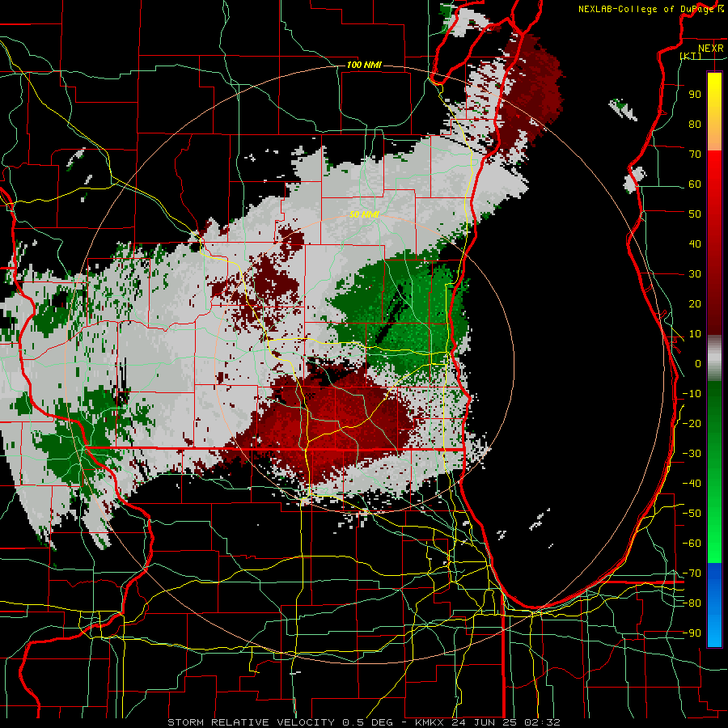This screenshot has width=728, height=728.
Task: Select the 20 value on velocity scale
Action: [695, 303]
